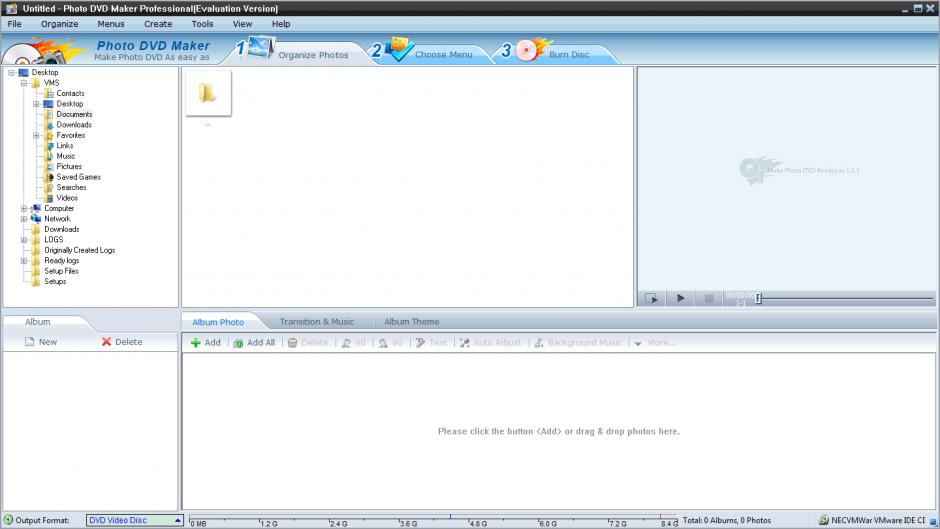Click the disc capacity usage bar
Screen dimensions: 940x529
click(433, 521)
